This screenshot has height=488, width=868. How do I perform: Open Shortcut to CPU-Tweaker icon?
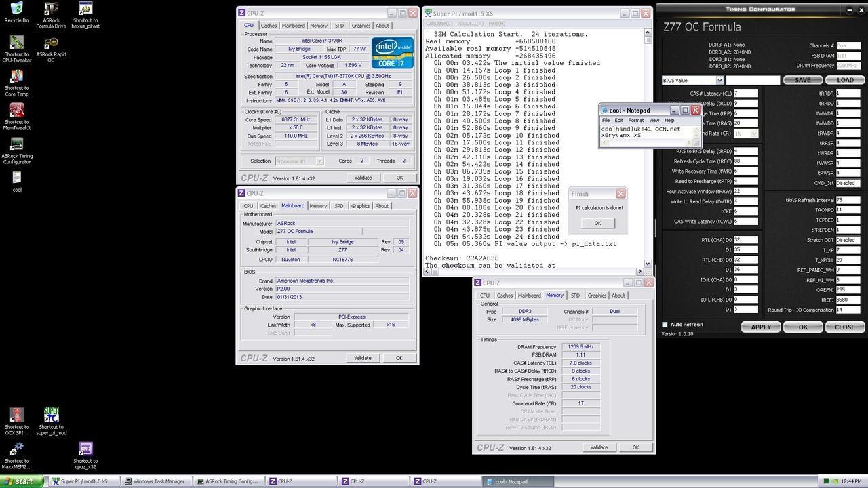pyautogui.click(x=17, y=49)
